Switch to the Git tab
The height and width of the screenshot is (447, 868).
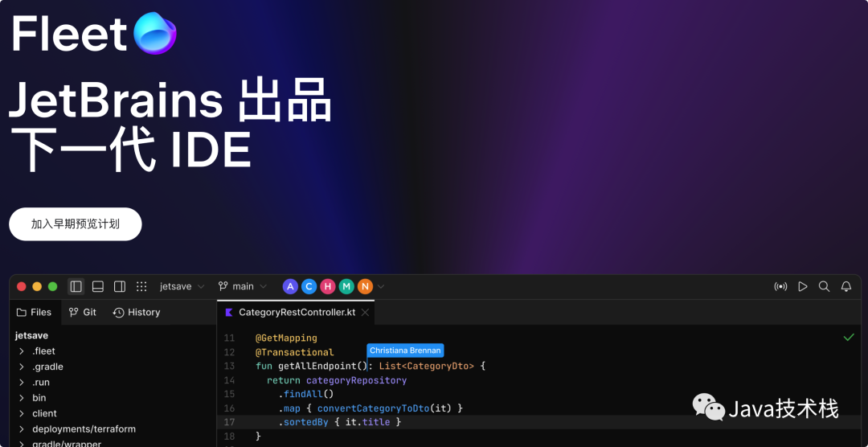[x=83, y=313]
